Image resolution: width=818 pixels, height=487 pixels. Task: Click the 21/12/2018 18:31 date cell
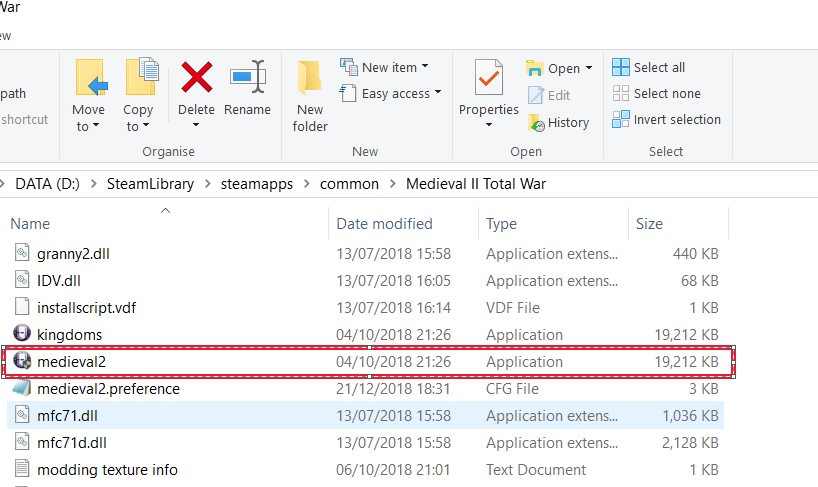(x=393, y=389)
